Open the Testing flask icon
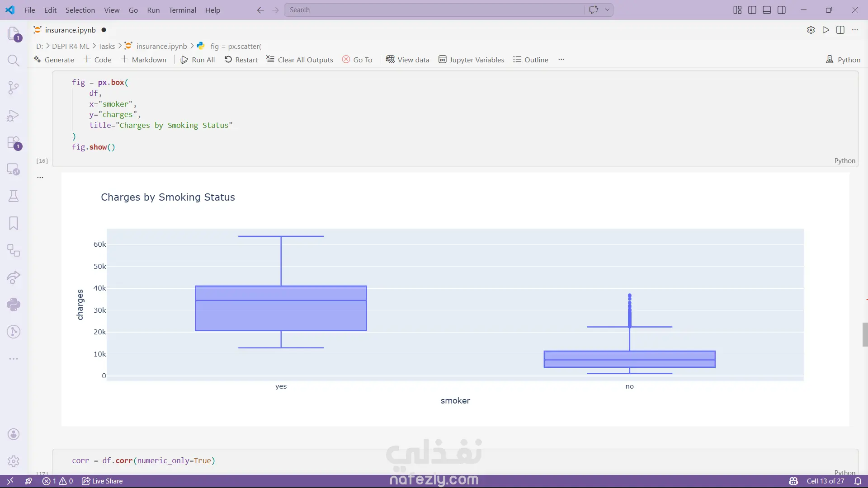This screenshot has height=488, width=868. [14, 196]
